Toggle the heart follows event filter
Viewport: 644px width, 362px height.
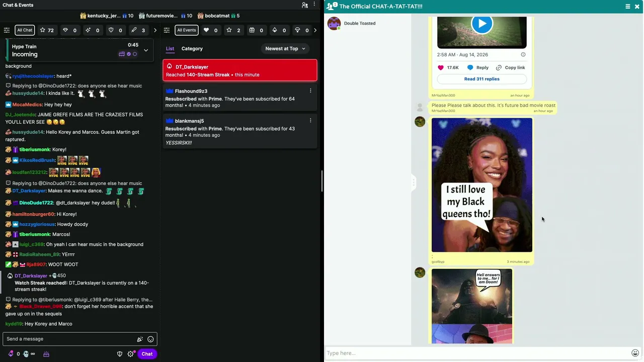point(211,30)
